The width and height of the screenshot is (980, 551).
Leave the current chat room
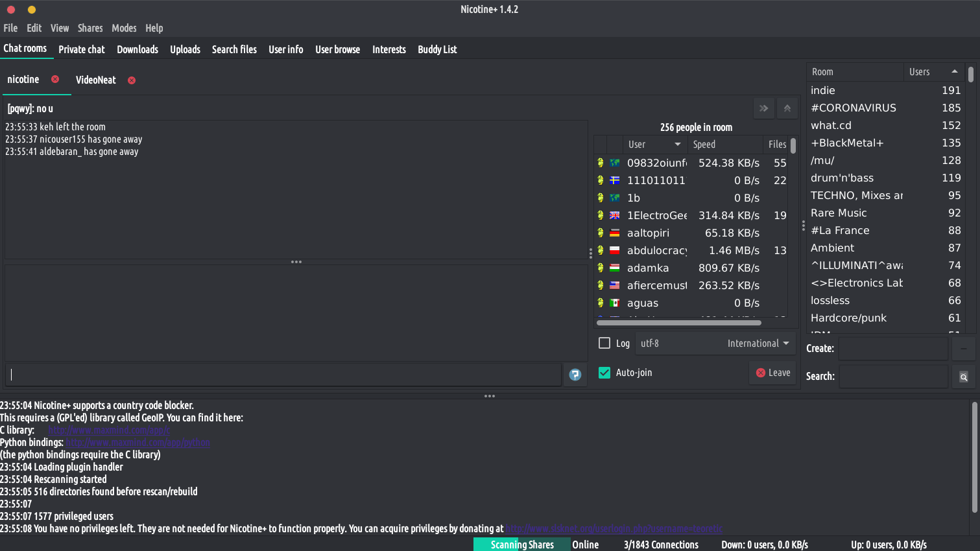[x=772, y=373]
